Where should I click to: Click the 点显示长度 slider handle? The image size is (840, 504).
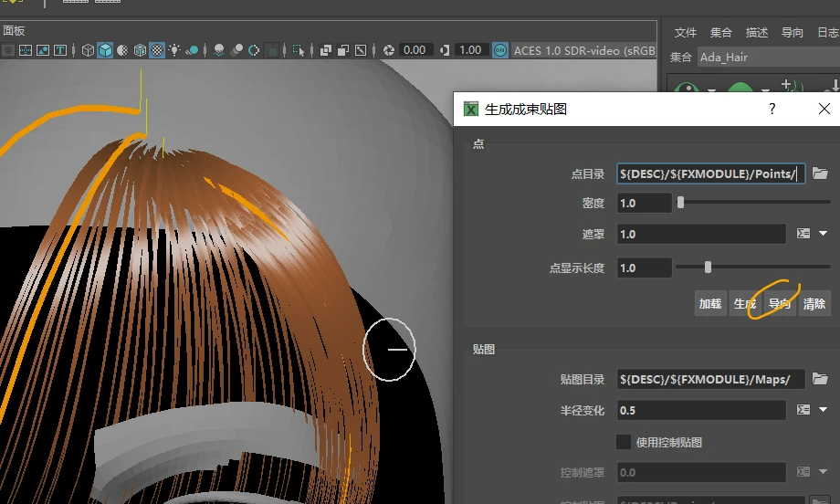(708, 268)
